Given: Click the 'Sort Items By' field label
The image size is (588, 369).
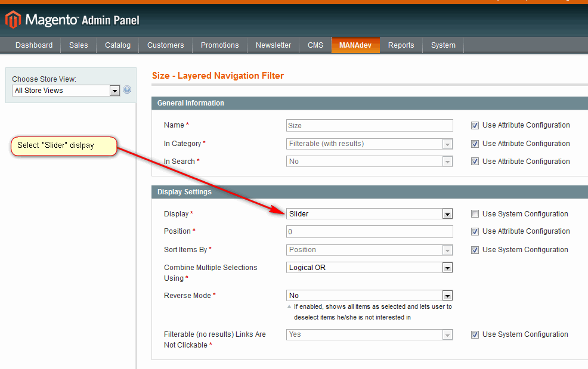Looking at the screenshot, I should point(185,250).
